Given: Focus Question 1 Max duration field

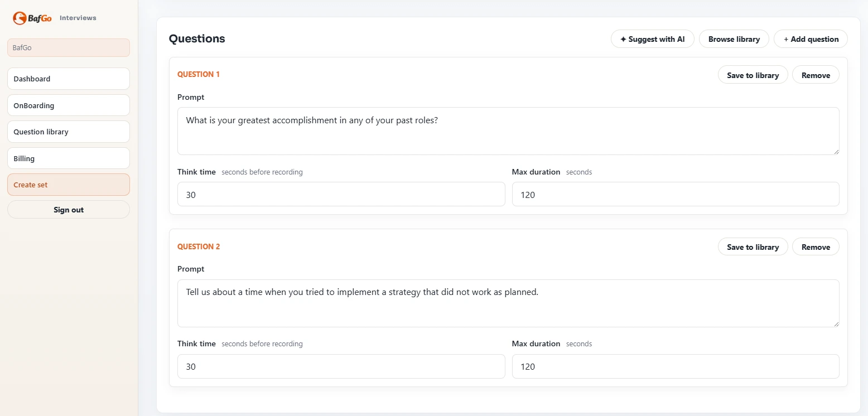Looking at the screenshot, I should pyautogui.click(x=676, y=194).
